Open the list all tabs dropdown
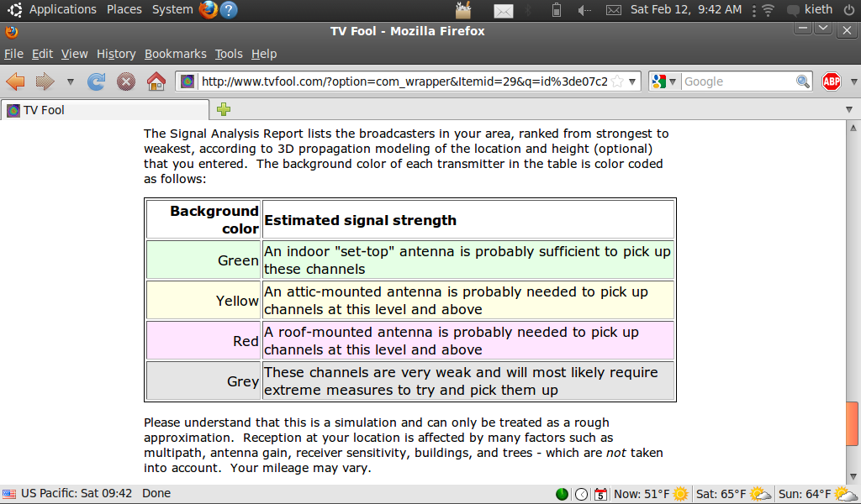This screenshot has width=861, height=504. [849, 109]
